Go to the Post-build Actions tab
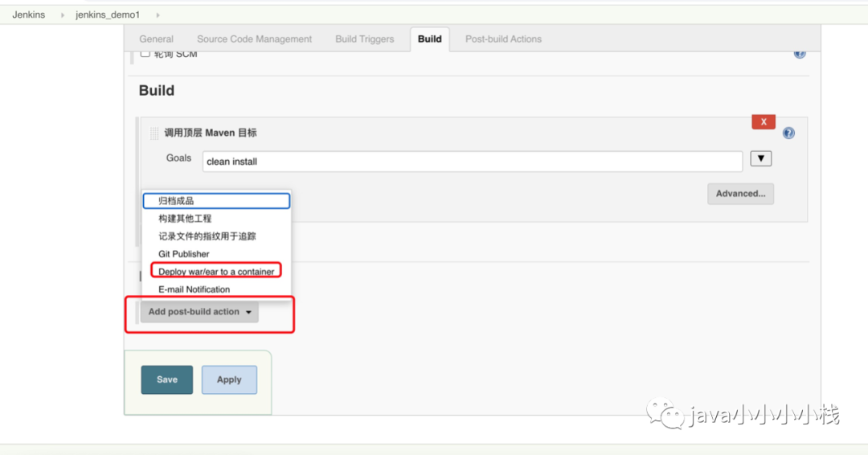Screen dimensions: 868x455 coord(503,39)
